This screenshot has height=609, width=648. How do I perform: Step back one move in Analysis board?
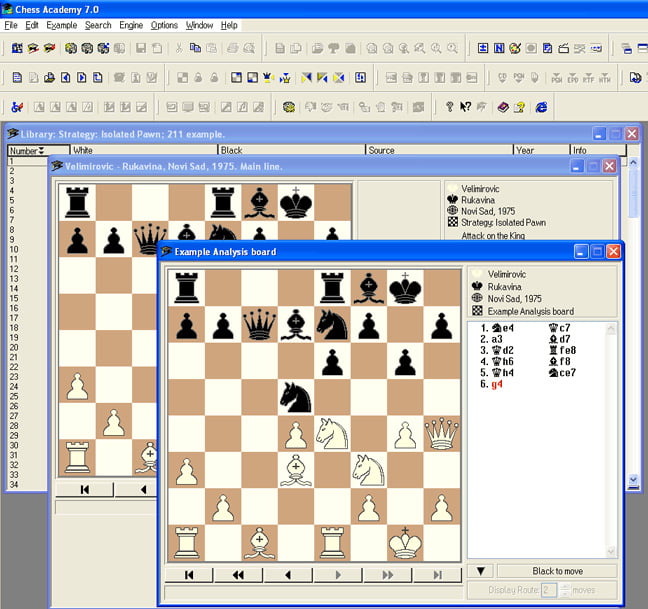tap(288, 575)
